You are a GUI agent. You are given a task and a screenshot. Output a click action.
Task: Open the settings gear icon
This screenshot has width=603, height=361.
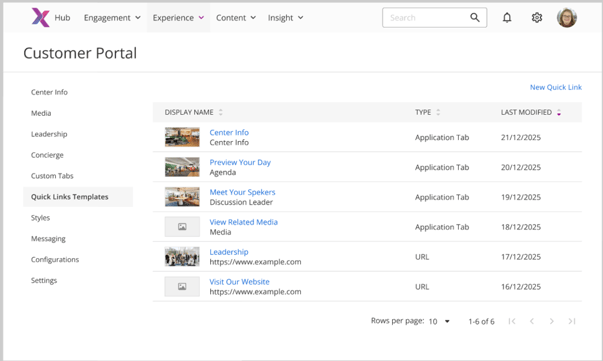pos(537,18)
